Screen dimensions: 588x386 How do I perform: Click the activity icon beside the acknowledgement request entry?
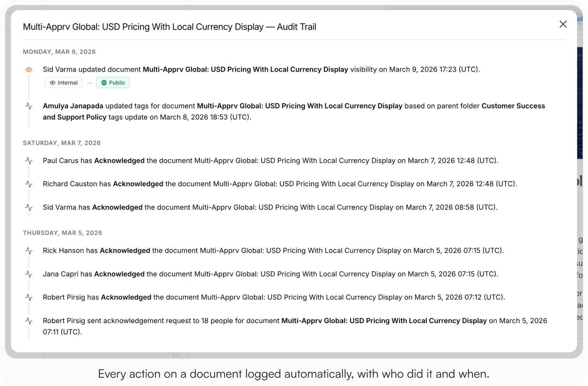point(29,321)
